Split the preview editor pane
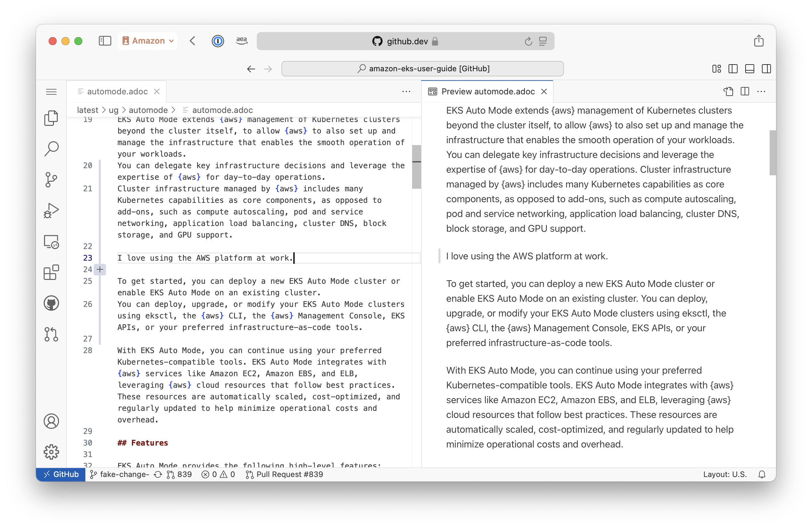Screen dimensions: 812x529 pyautogui.click(x=745, y=91)
